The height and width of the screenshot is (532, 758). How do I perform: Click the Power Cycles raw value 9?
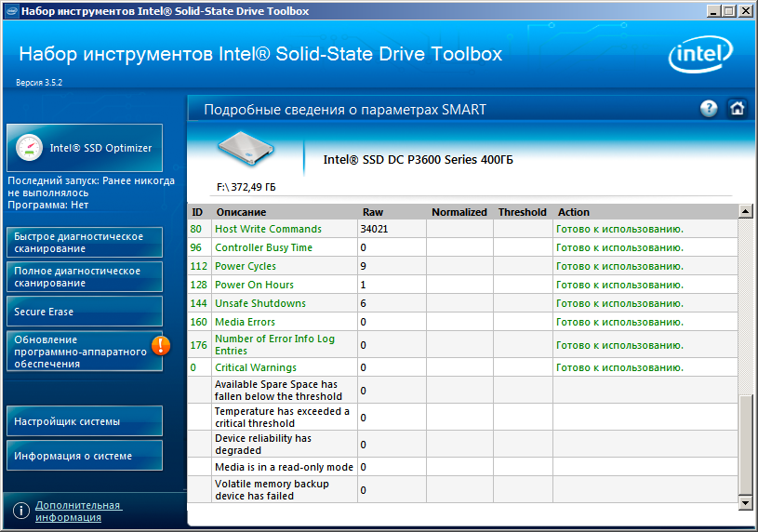[x=363, y=266]
